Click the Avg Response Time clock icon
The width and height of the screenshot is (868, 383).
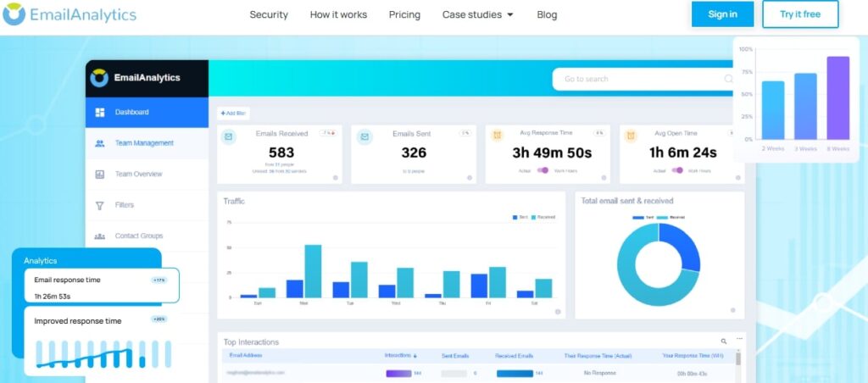(497, 135)
